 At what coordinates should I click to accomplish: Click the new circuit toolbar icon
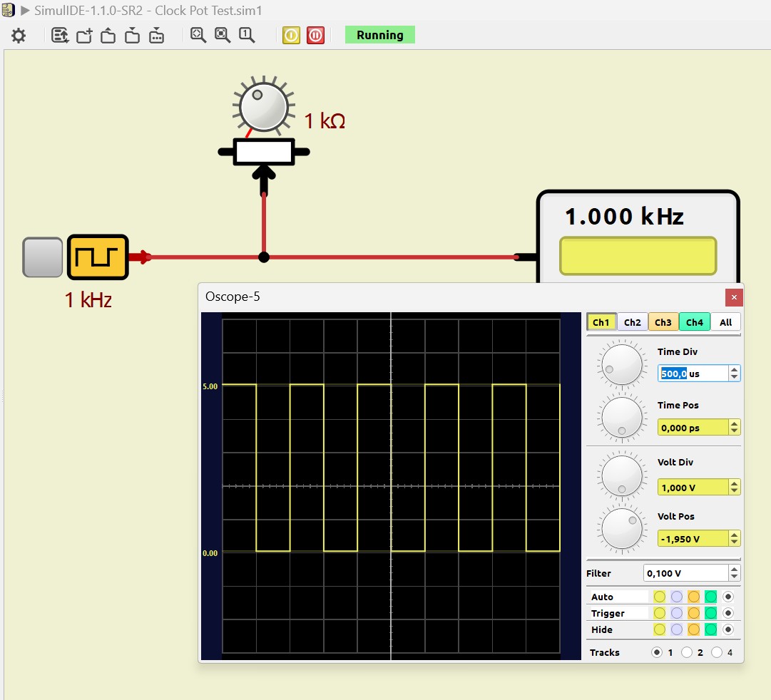[x=84, y=36]
